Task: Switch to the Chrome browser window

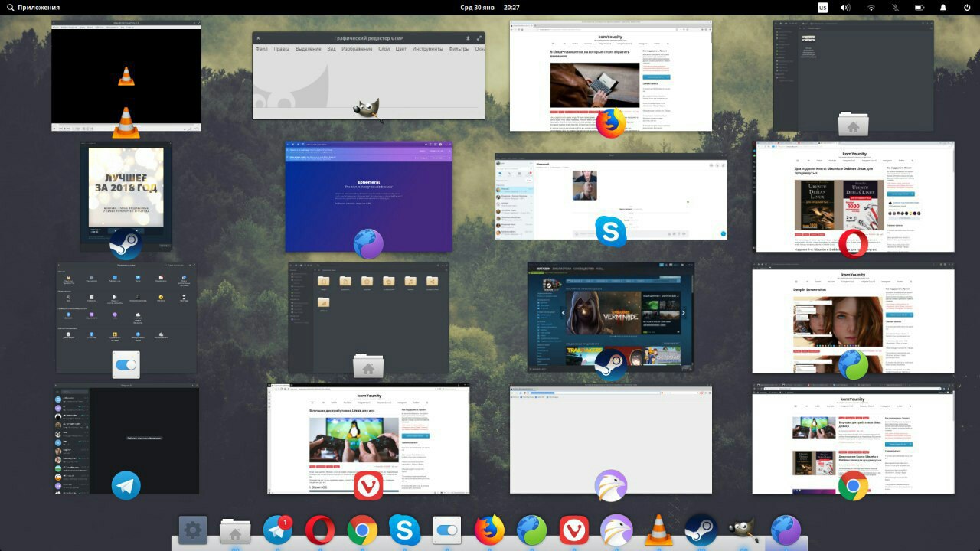Action: [x=854, y=439]
